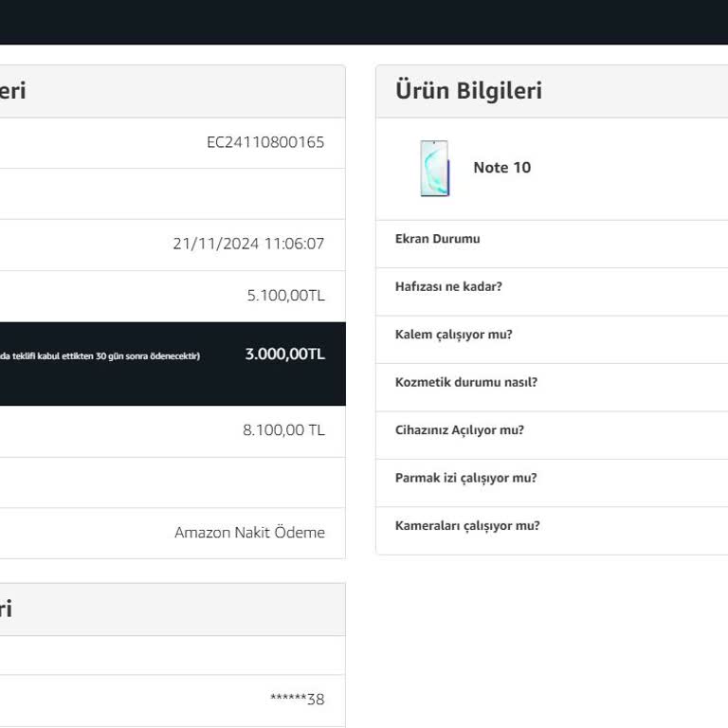Image resolution: width=728 pixels, height=728 pixels.
Task: Click the 30 gün sonra ödenecektir note
Action: (100, 356)
